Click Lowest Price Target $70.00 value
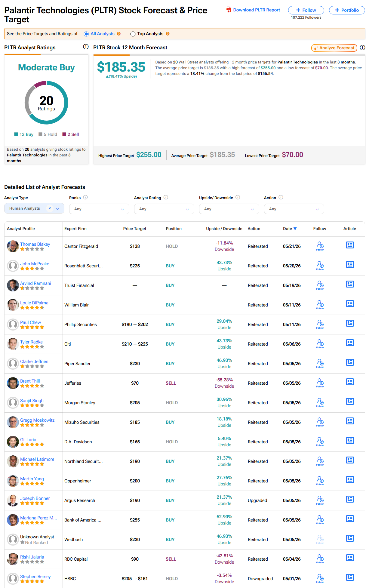366x588 pixels. point(292,155)
